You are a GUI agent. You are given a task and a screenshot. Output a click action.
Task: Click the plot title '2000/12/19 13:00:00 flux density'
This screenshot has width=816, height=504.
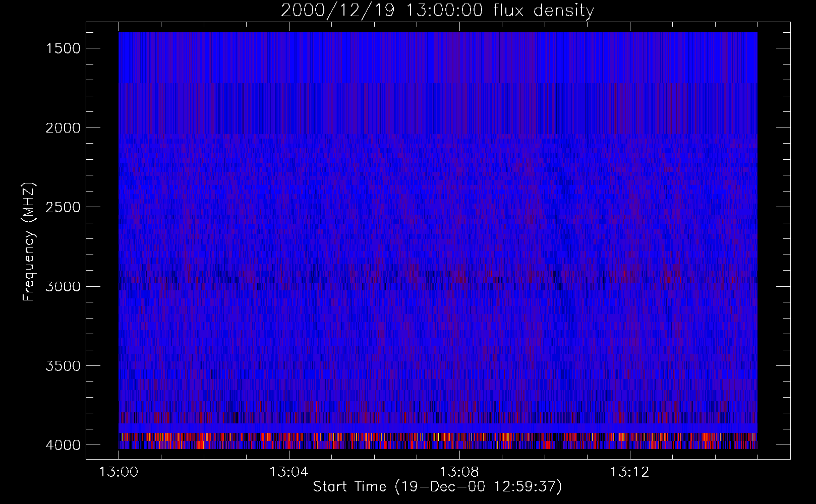(437, 11)
